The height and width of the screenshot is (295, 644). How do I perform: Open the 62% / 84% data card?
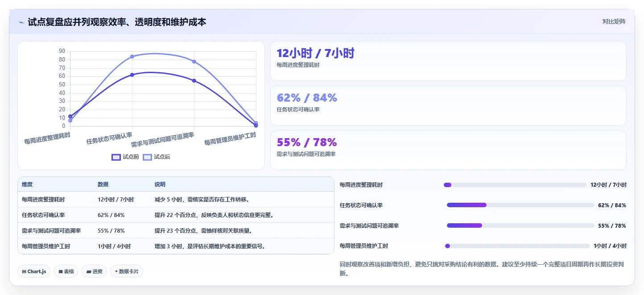coord(448,106)
